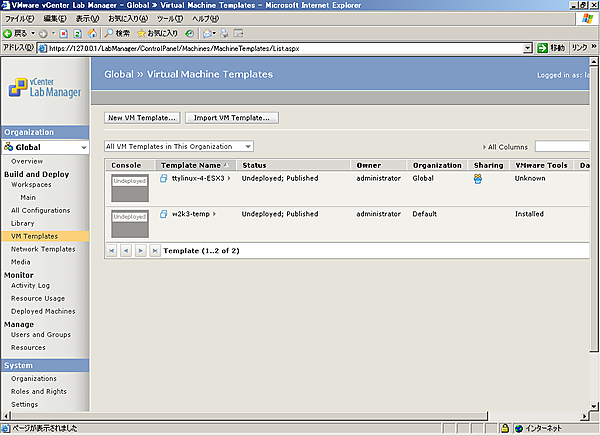This screenshot has height=436, width=600.
Task: Click the w2k3-temp template icon
Action: click(165, 214)
